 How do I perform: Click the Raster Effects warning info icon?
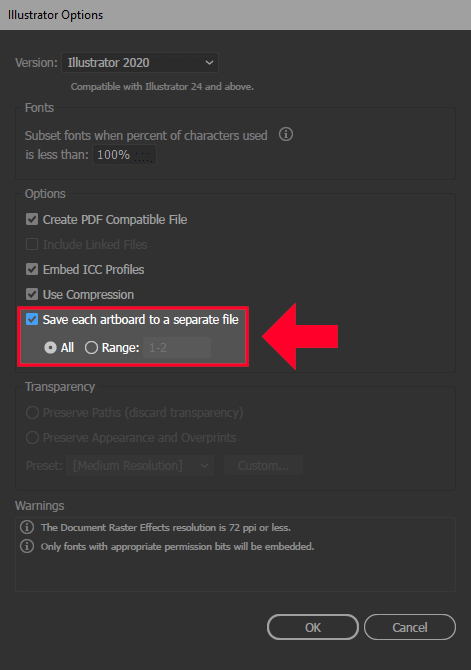click(27, 527)
